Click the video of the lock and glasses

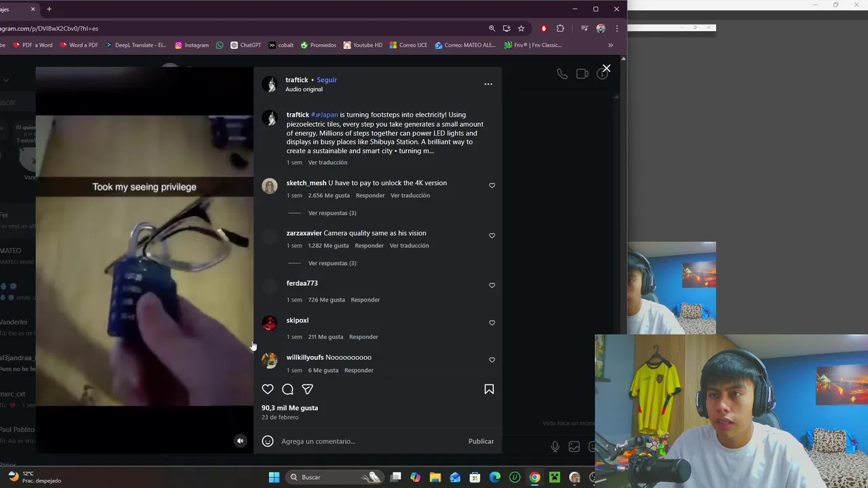(144, 260)
